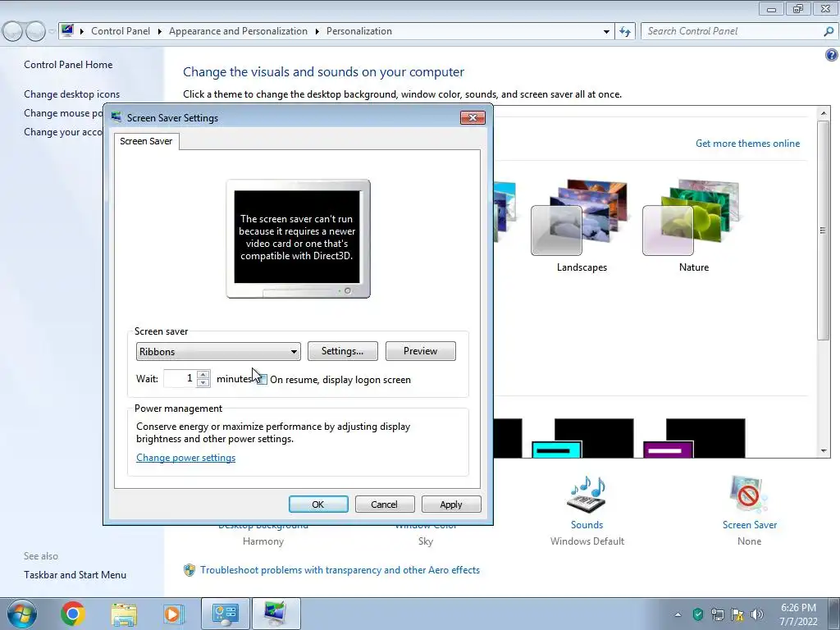Open address bar history dropdown
This screenshot has width=840, height=630.
click(606, 32)
